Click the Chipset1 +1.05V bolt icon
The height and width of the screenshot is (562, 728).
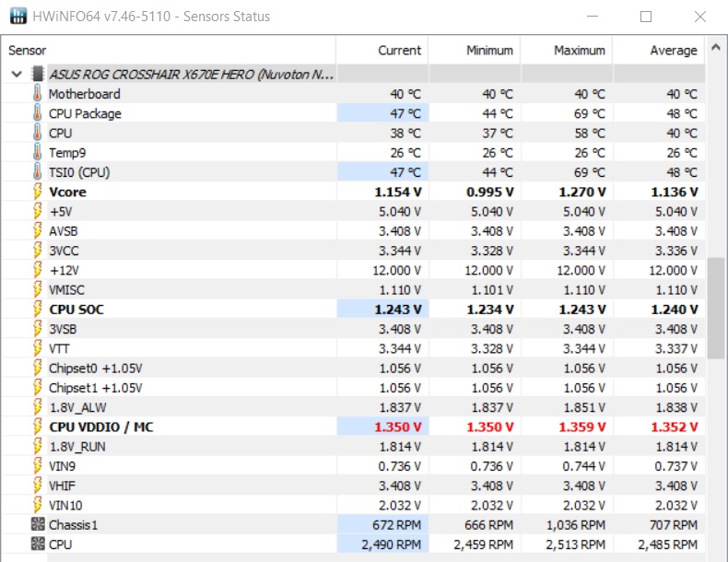(x=38, y=388)
